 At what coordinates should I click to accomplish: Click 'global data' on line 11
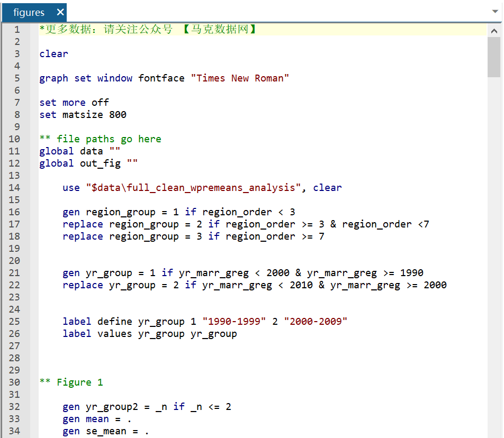tap(71, 151)
